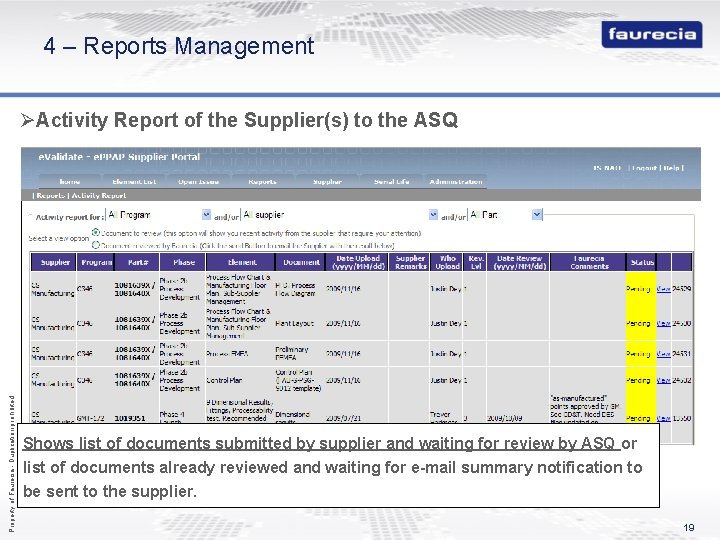This screenshot has height=540, width=720.
Task: Click the Program column header
Action: coord(96,262)
